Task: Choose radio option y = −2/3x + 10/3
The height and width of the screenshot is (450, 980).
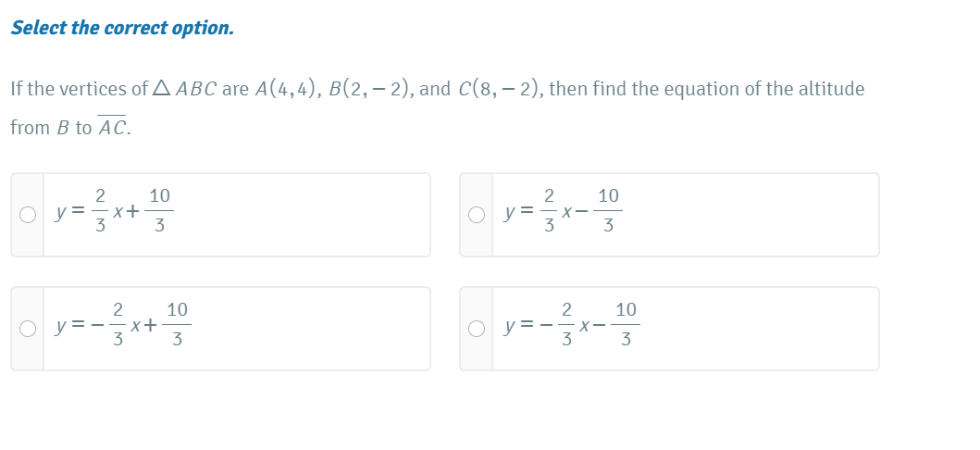Action: pos(28,329)
